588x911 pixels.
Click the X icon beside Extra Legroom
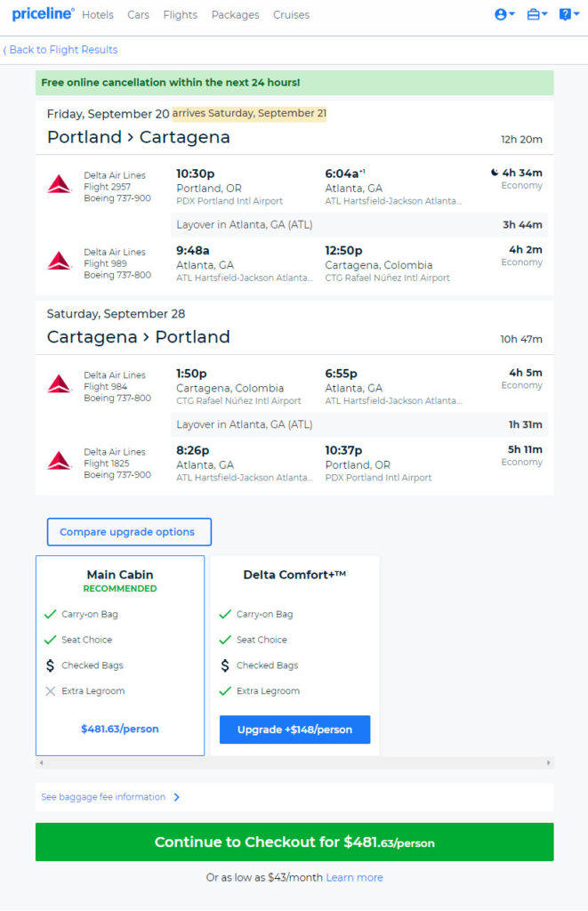point(51,690)
